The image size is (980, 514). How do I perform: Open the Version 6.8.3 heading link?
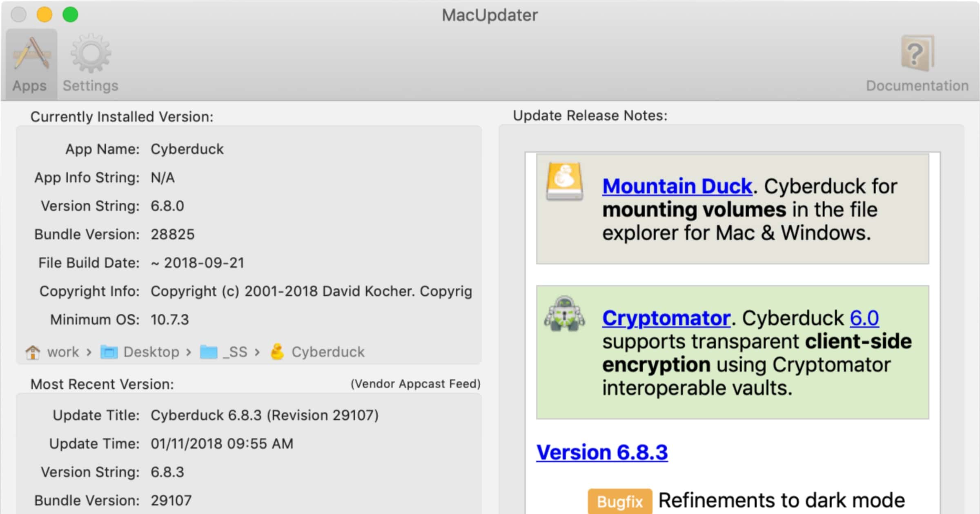point(602,452)
